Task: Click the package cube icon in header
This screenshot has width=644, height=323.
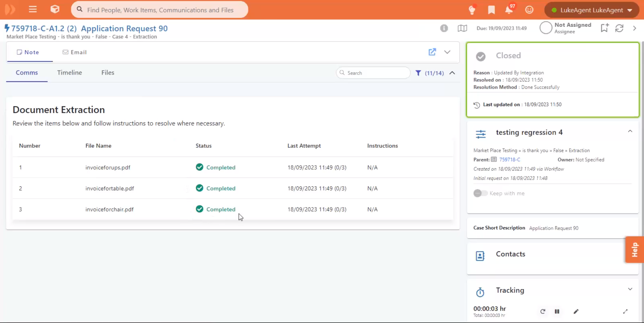Action: [55, 9]
